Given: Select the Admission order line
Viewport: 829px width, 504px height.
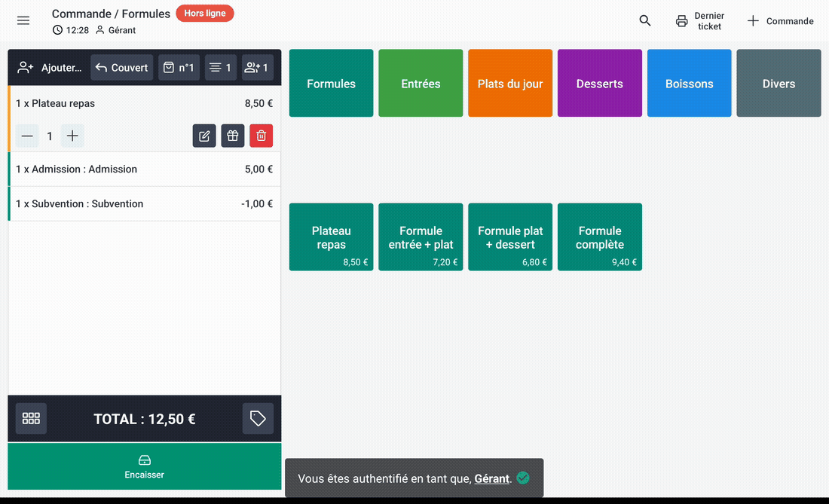Looking at the screenshot, I should coord(145,169).
